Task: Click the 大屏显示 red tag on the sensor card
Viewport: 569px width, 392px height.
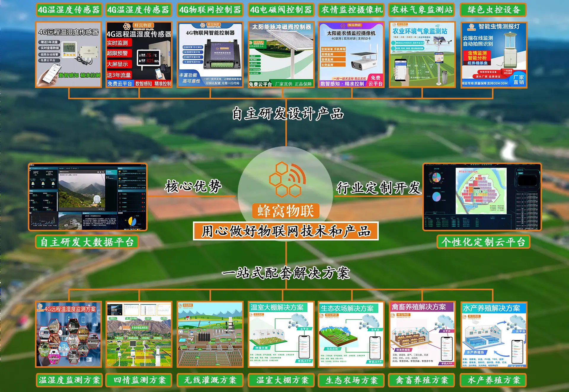Action: coord(119,64)
